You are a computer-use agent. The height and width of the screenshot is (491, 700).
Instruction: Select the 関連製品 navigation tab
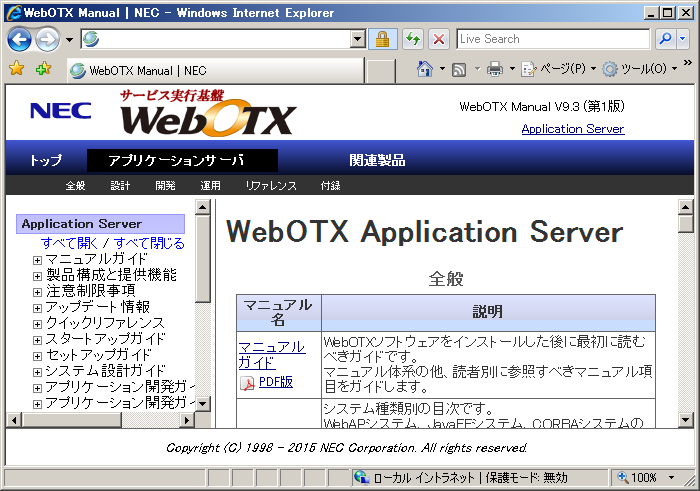click(x=377, y=160)
